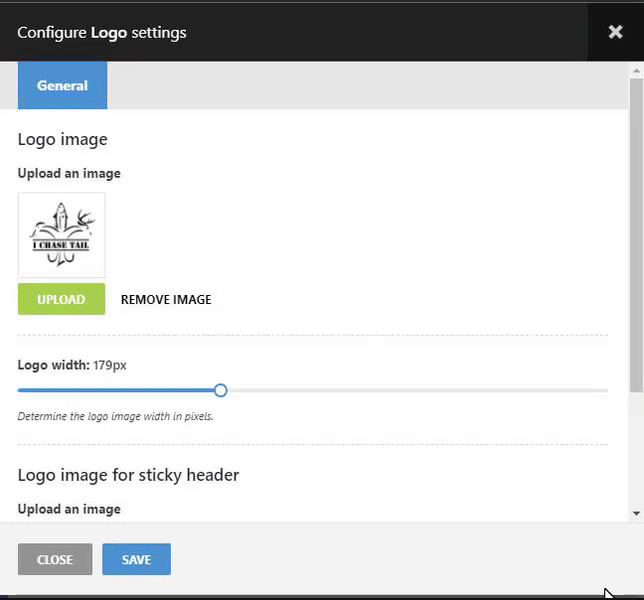Click the "Logo image for sticky header" heading
The image size is (644, 600).
(x=128, y=475)
